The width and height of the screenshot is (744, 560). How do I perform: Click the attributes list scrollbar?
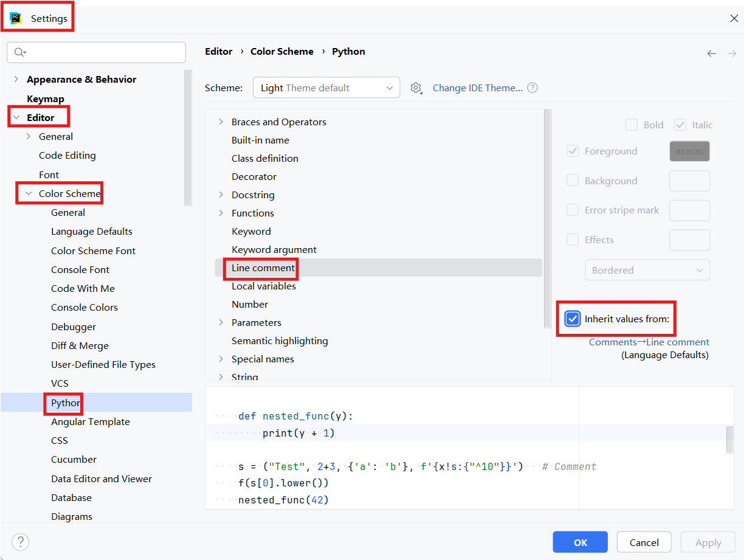click(548, 219)
